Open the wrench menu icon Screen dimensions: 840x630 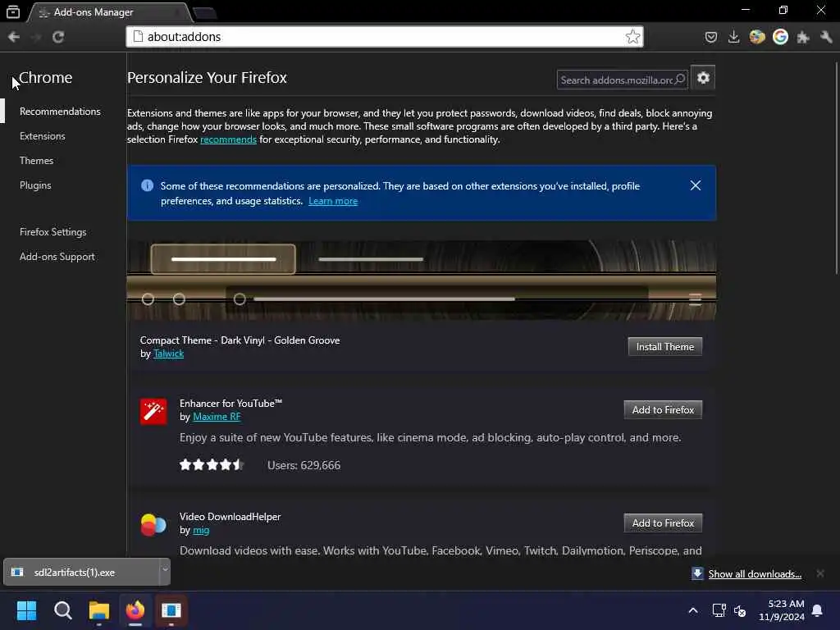(825, 37)
